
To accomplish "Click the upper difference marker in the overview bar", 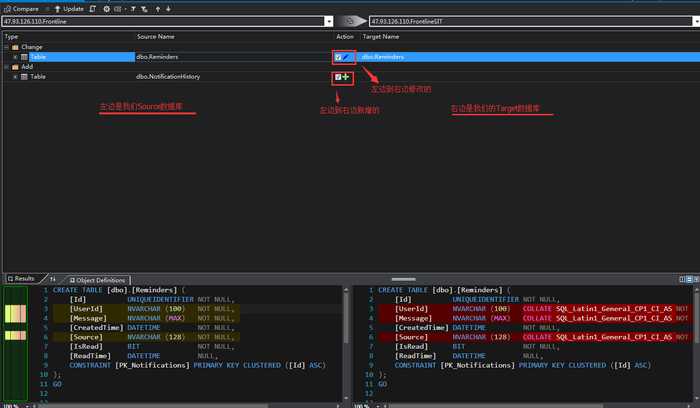I will [x=15, y=313].
